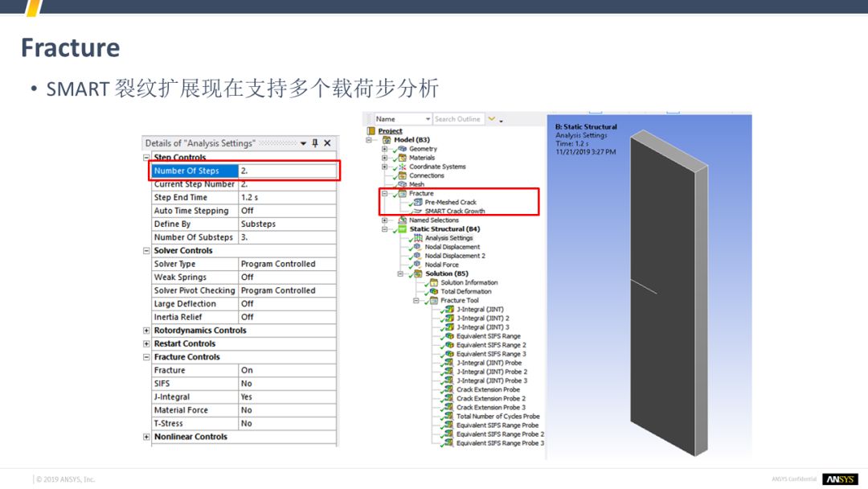The width and height of the screenshot is (868, 489).
Task: Select Total Number of Cycles Probe
Action: 497,417
